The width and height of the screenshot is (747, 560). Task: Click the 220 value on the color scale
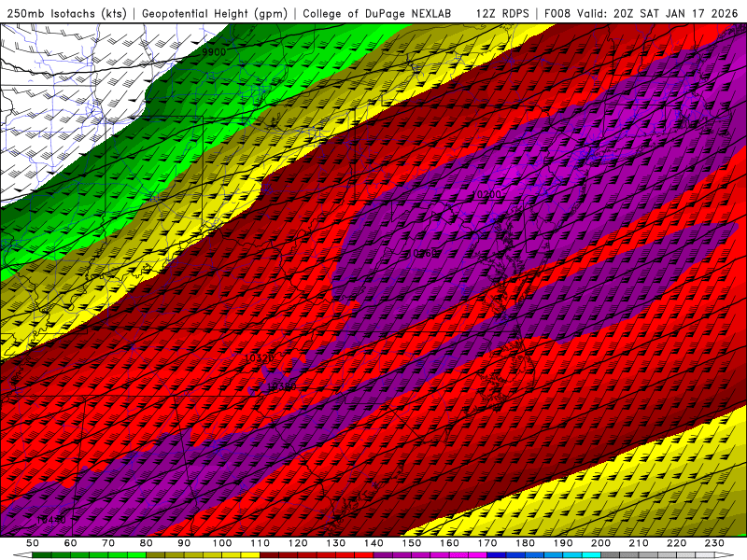click(x=677, y=543)
